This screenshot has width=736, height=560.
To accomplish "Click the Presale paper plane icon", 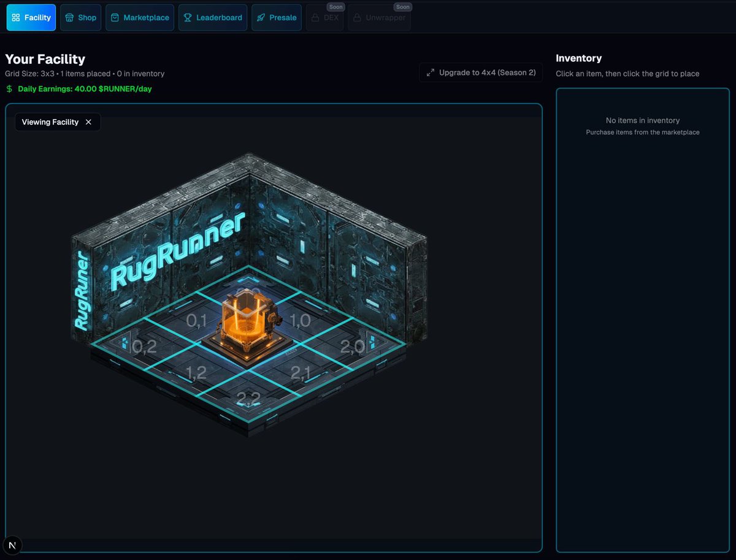I will point(261,17).
